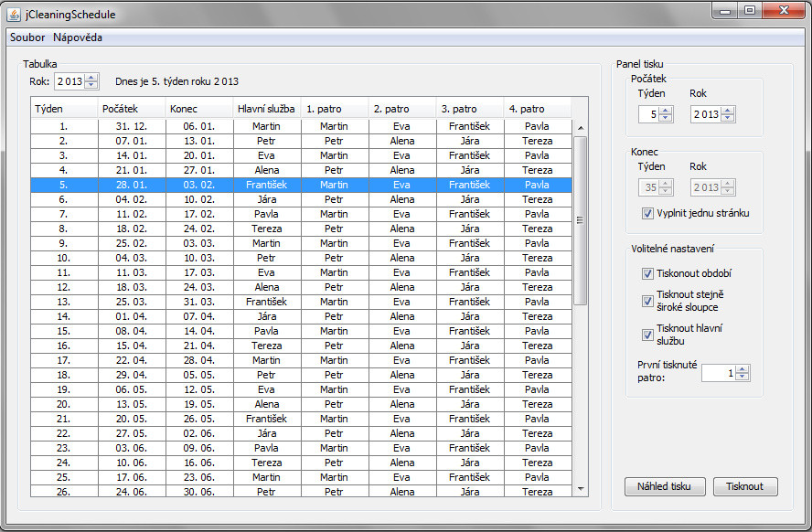Image resolution: width=812 pixels, height=532 pixels.
Task: Click end date 05. 05. cell
Action: point(199,375)
